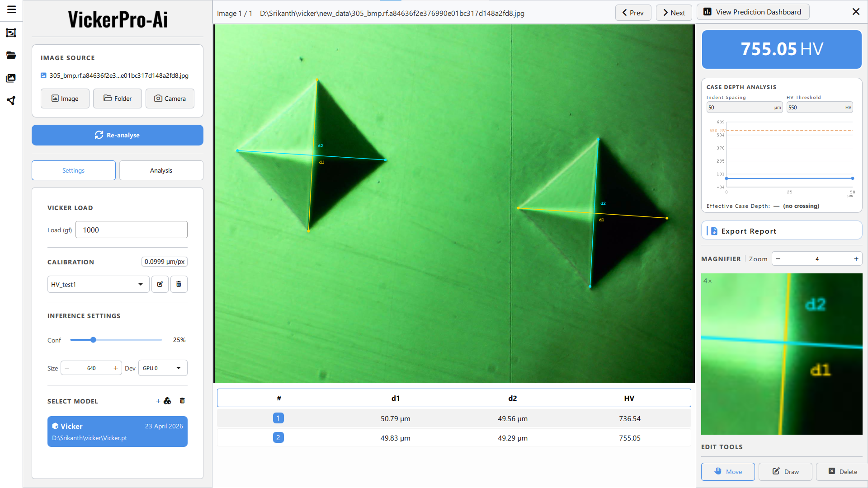Click the HV column header

[x=629, y=398]
